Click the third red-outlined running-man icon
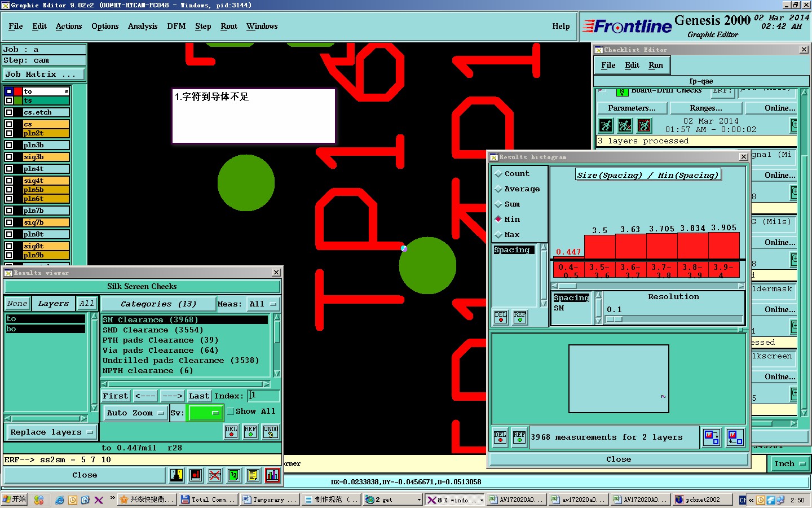 pos(644,125)
